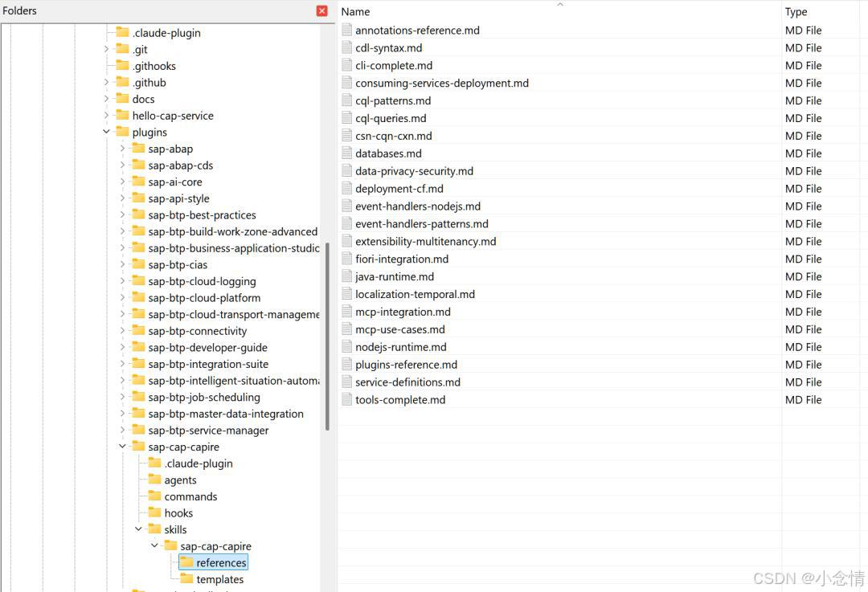Select the cql-patterns.md file
This screenshot has width=868, height=592.
(393, 100)
